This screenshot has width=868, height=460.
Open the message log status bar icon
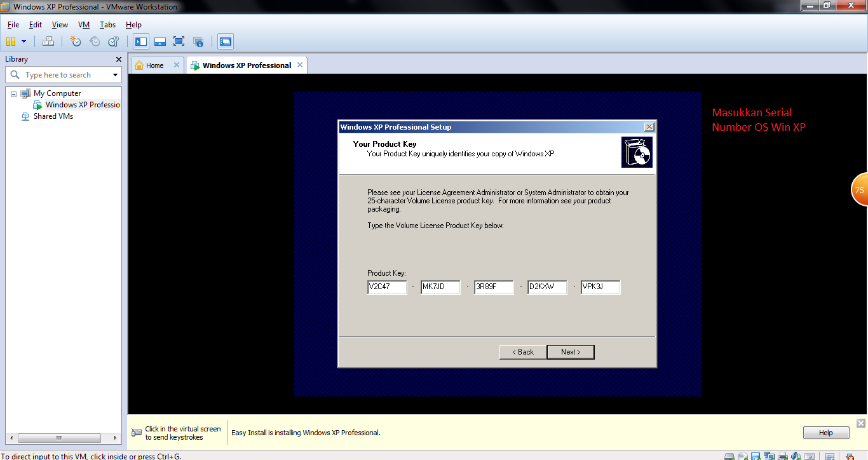point(830,456)
